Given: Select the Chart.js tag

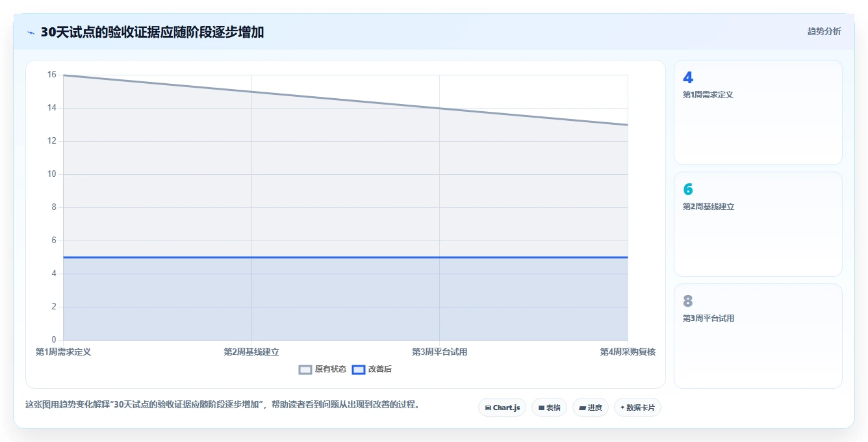Looking at the screenshot, I should tap(502, 408).
